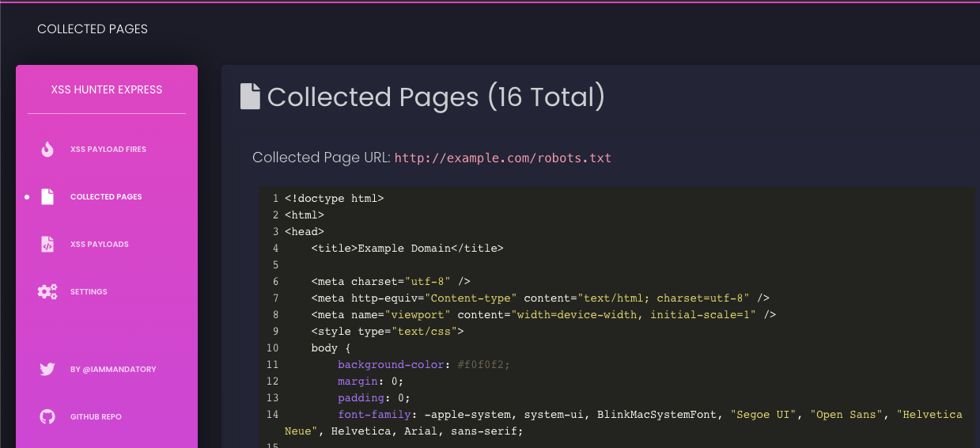Click the <title>Example Domain</title> line
Viewport: 980px width, 448px height.
coord(407,249)
